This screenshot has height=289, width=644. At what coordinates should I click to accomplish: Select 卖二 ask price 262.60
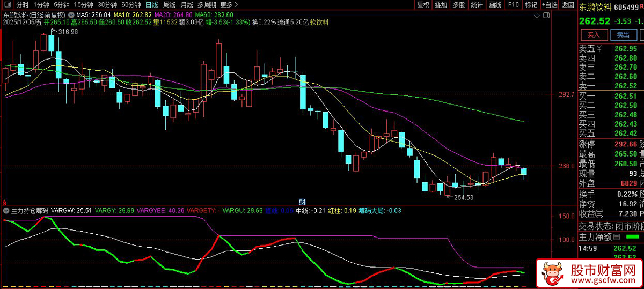[x=626, y=77]
